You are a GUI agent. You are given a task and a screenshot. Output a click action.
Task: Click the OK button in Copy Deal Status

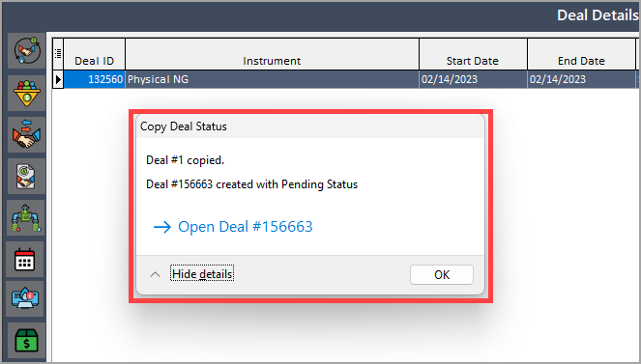click(x=442, y=274)
